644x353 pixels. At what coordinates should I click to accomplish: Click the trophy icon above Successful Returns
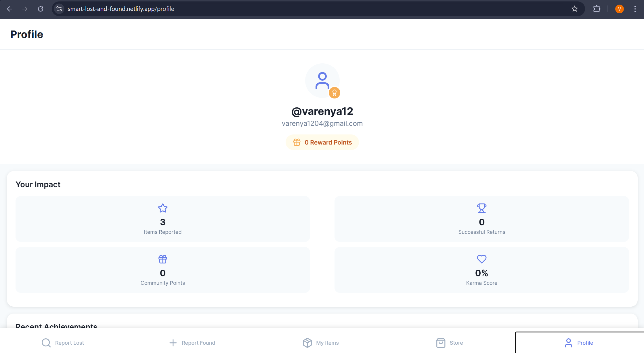point(481,208)
